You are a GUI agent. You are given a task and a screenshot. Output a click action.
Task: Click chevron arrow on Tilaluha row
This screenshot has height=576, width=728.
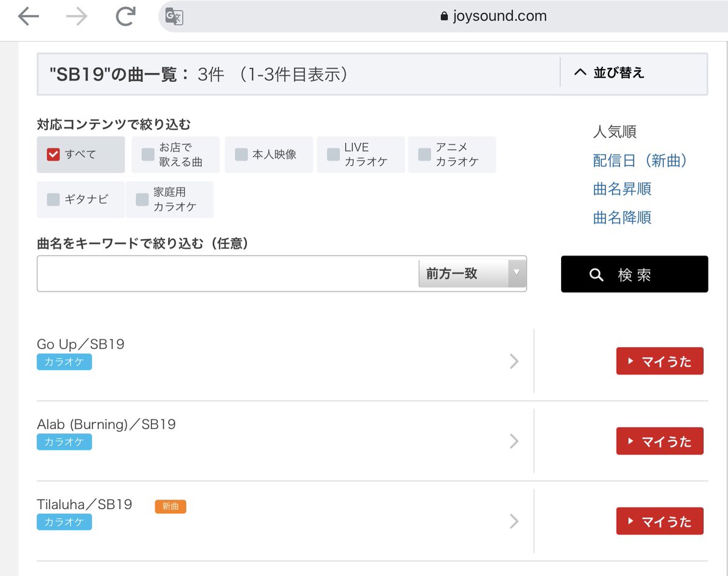[514, 521]
